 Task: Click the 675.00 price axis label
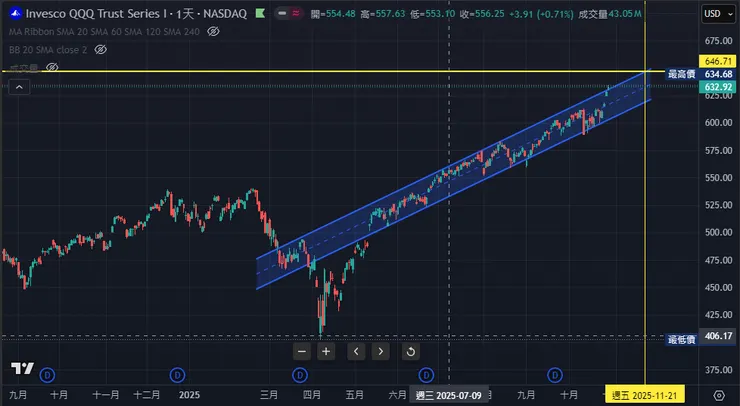pyautogui.click(x=718, y=41)
